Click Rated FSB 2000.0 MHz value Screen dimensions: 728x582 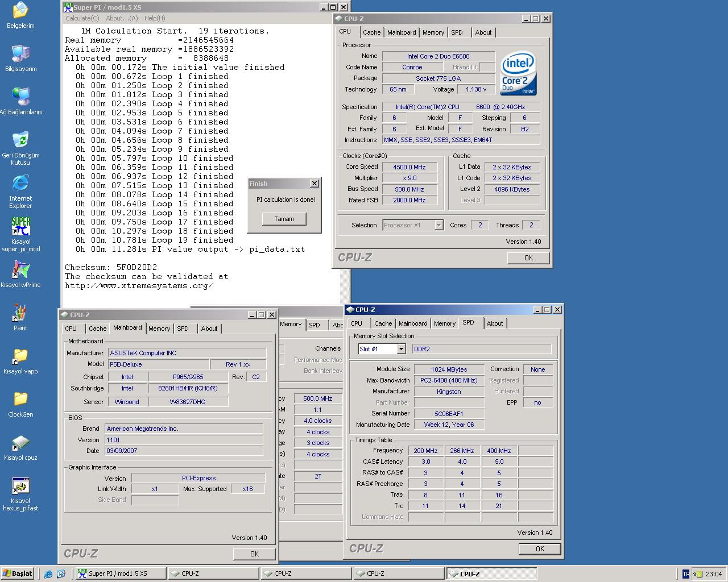click(x=409, y=200)
